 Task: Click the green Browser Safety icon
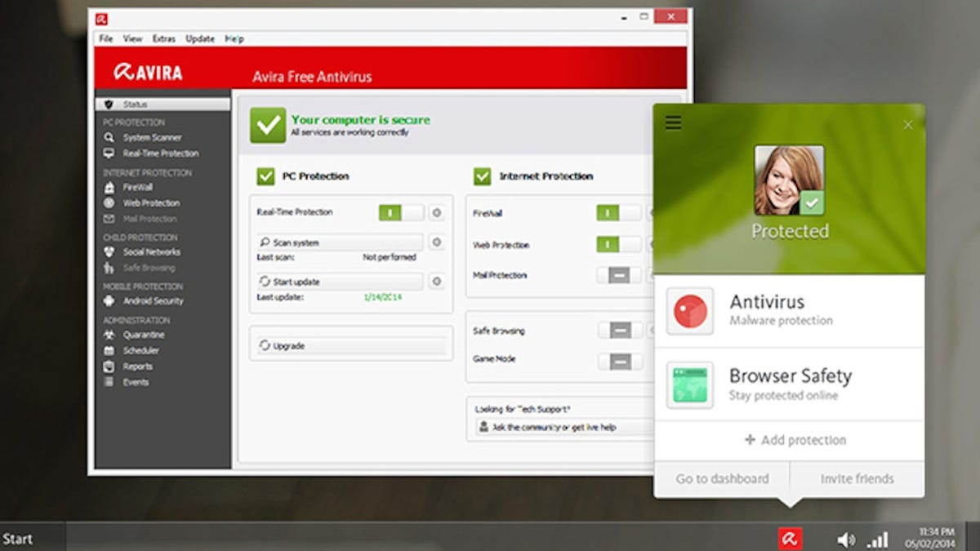coord(690,385)
